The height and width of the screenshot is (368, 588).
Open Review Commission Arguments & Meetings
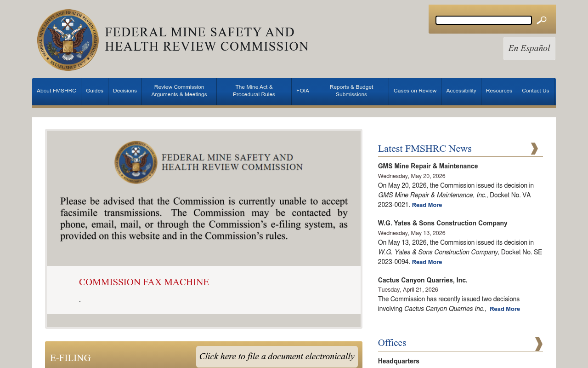pos(179,91)
